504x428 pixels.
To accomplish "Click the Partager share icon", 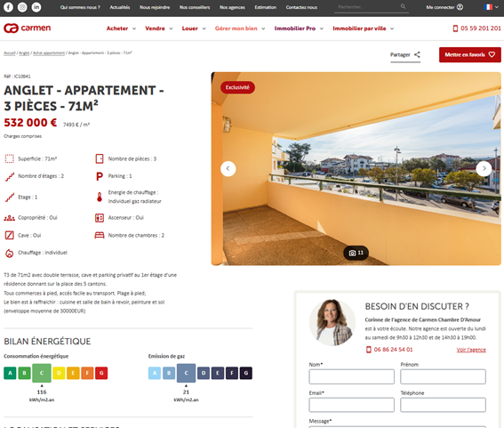I will 417,54.
